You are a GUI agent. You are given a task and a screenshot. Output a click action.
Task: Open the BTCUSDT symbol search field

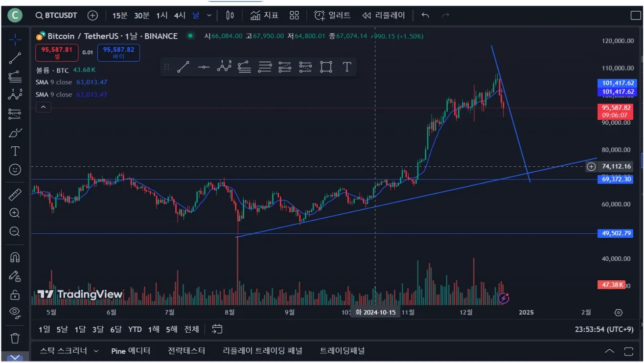click(56, 16)
